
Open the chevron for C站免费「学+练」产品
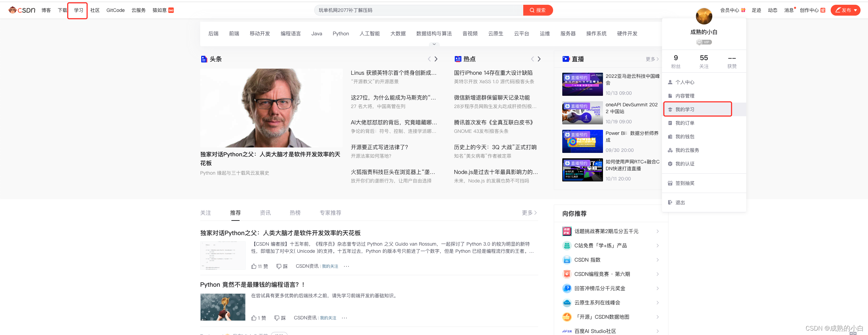pos(658,246)
